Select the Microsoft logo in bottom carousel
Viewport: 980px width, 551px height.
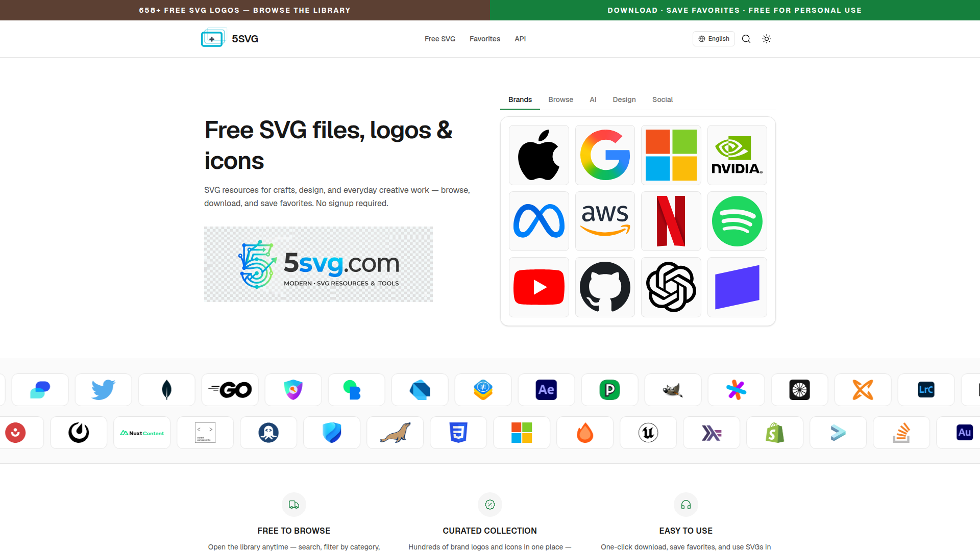[x=522, y=433]
